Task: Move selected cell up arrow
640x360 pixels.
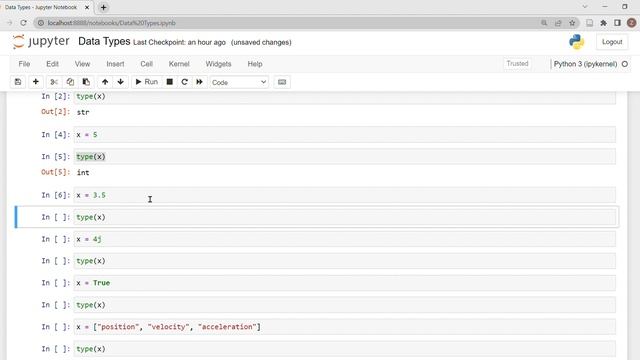Action: 105,82
